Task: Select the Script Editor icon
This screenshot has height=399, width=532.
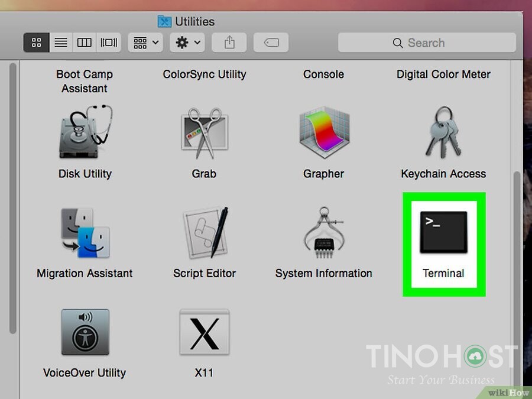Action: point(206,233)
